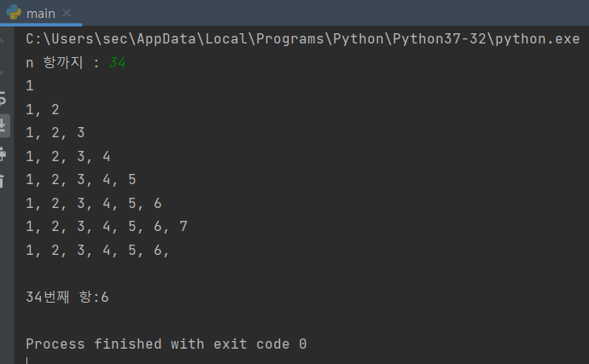Viewport: 589px width, 364px height.
Task: Toggle the scroll to end button
Action: click(x=3, y=125)
